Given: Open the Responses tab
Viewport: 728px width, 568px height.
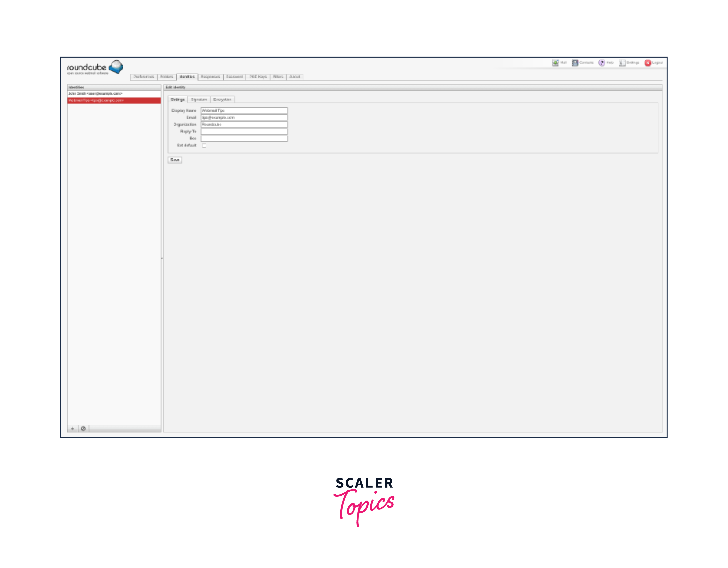Looking at the screenshot, I should [210, 77].
